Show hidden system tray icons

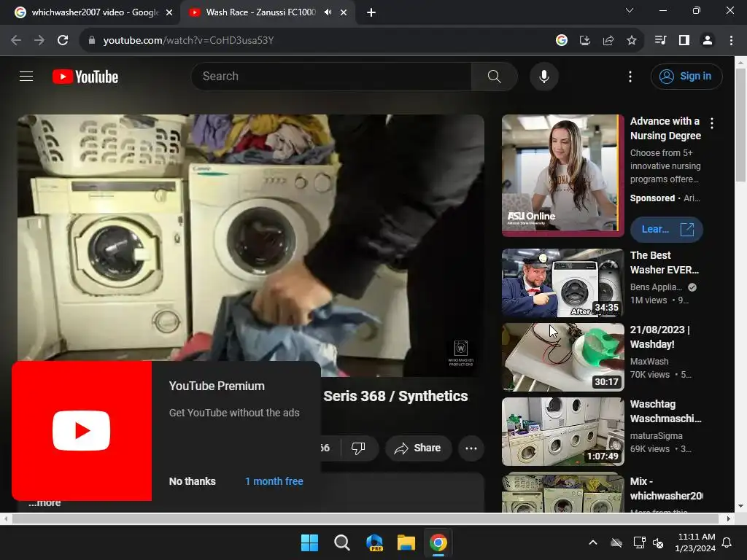click(x=593, y=542)
